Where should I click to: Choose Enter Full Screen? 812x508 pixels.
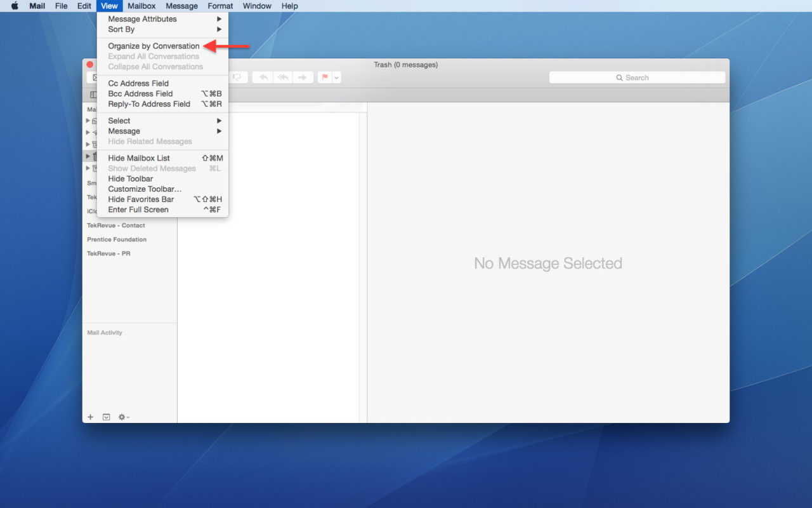pos(162,210)
